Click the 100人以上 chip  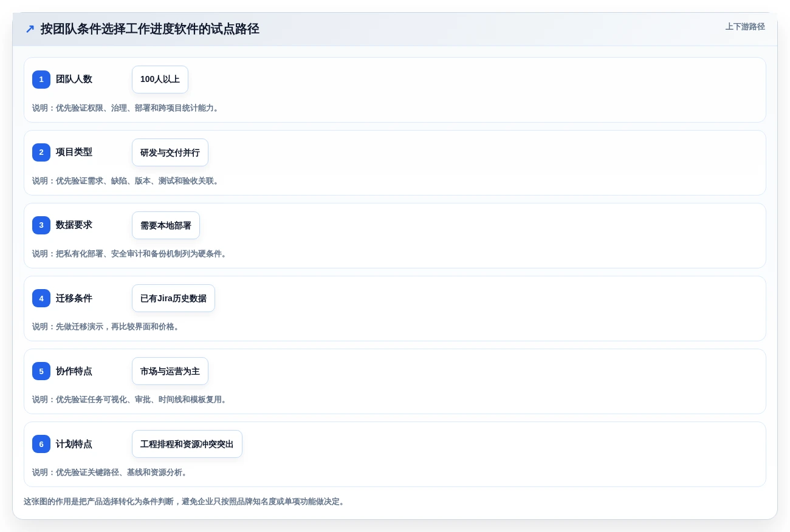160,80
